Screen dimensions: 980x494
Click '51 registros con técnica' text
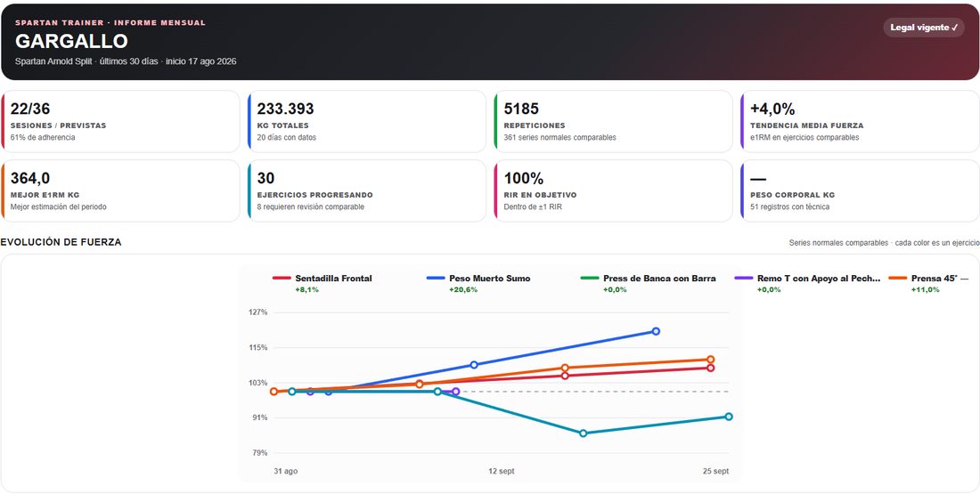(790, 207)
